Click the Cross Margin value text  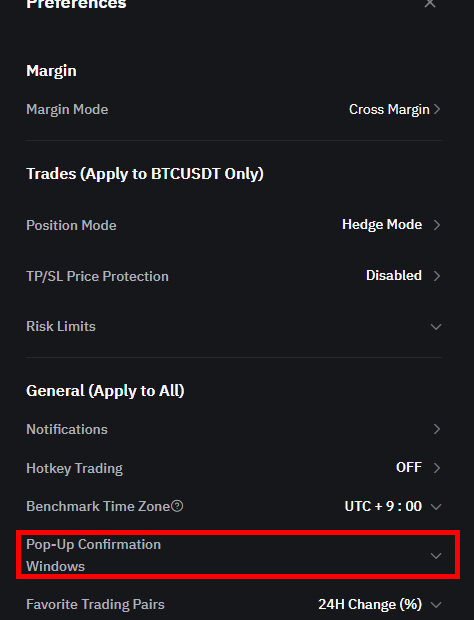coord(389,110)
